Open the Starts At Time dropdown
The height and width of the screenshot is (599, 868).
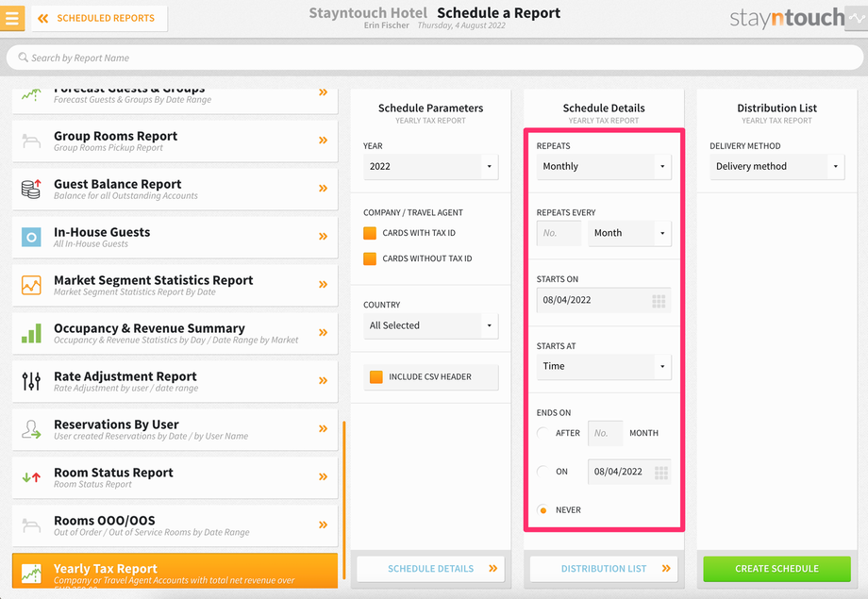pos(604,367)
